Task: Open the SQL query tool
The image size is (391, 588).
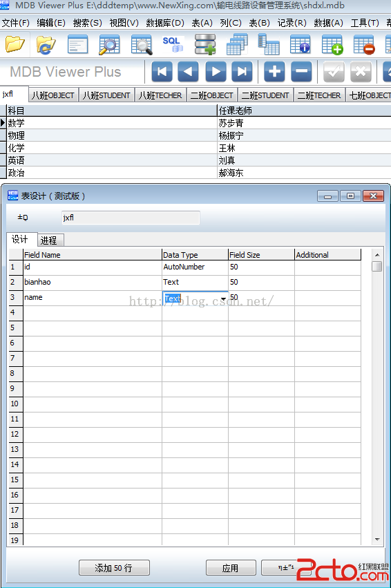Action: 173,44
